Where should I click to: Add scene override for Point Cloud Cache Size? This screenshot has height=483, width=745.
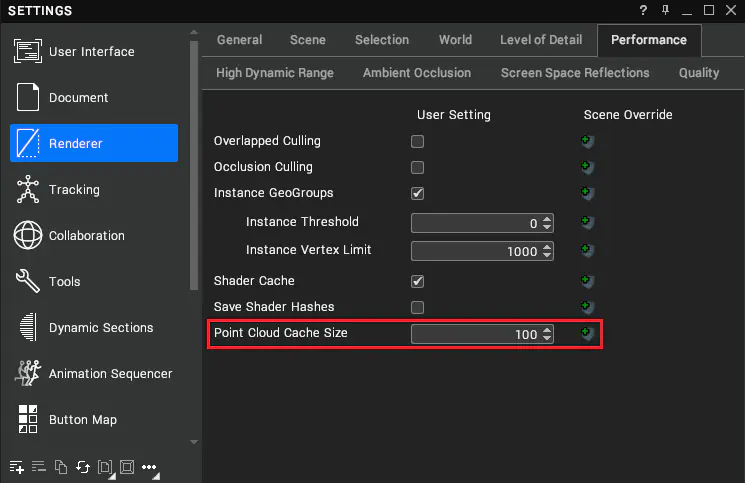coord(587,333)
